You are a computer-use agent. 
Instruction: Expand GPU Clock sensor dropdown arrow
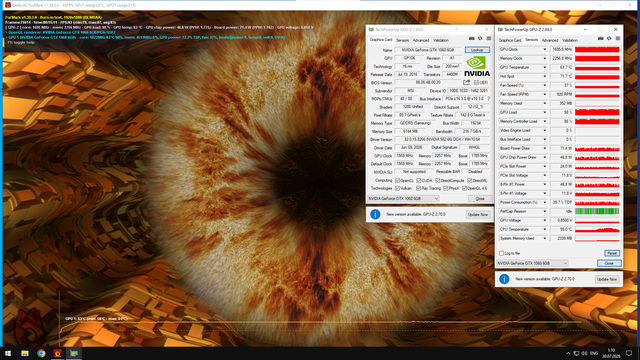click(x=544, y=49)
